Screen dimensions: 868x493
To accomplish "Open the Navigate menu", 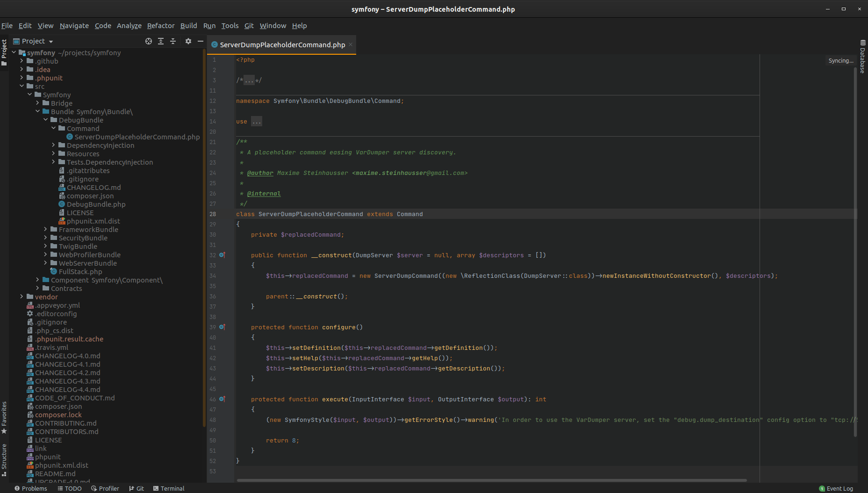I will tap(74, 26).
